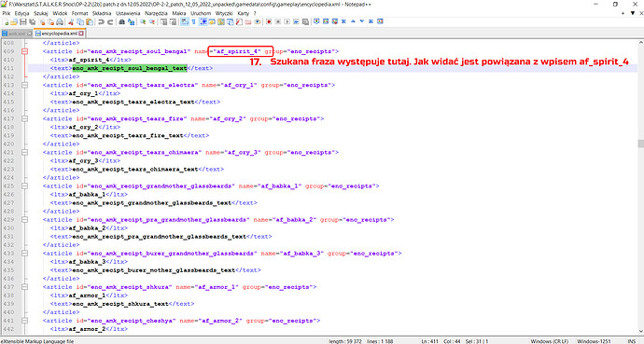Click the Print toolbar icon

pos(60,21)
